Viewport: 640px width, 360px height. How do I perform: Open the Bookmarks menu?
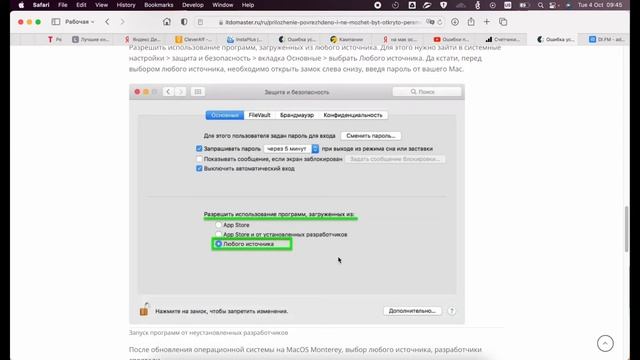pyautogui.click(x=159, y=5)
